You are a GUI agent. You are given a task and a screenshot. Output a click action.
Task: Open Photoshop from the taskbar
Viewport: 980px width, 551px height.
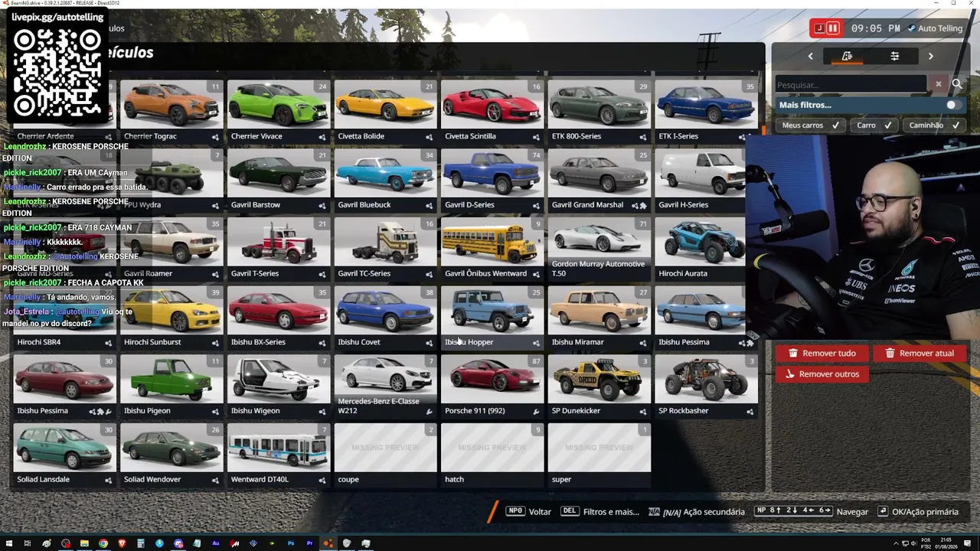pyautogui.click(x=291, y=543)
